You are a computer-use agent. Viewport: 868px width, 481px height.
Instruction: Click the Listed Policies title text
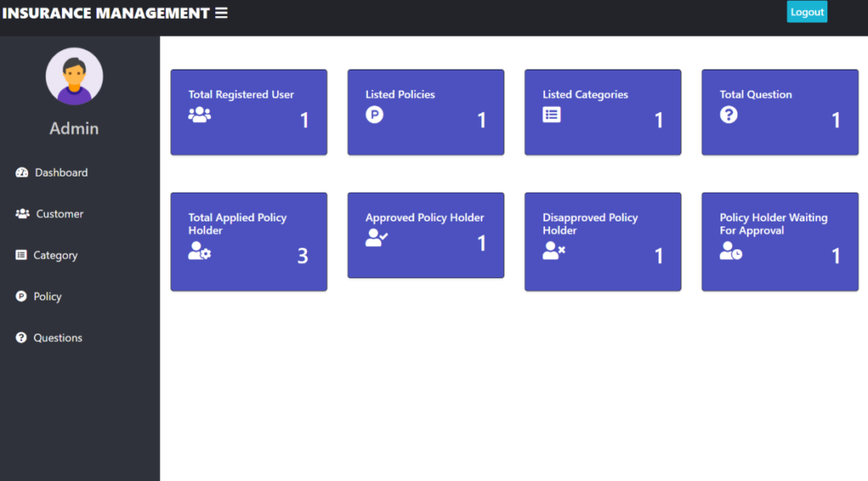[x=400, y=94]
